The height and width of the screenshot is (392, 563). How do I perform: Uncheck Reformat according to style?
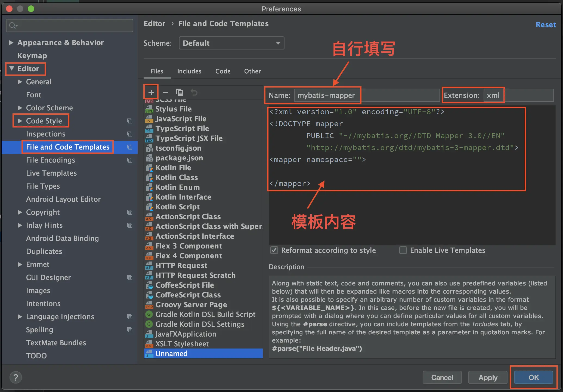[274, 250]
